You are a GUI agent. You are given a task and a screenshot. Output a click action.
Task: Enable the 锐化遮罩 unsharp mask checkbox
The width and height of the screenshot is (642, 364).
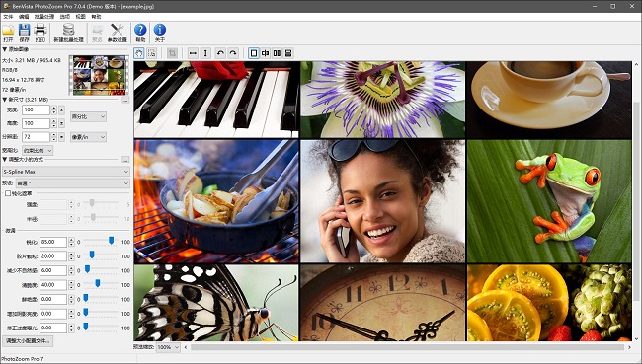(x=8, y=193)
